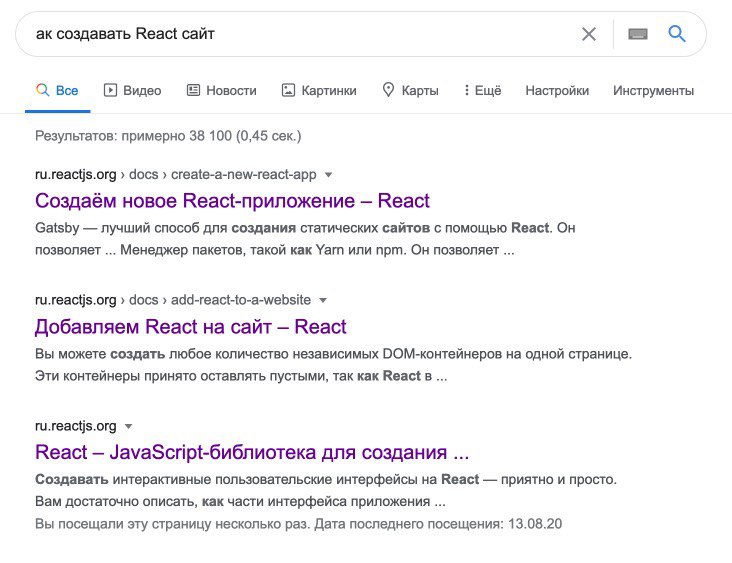The width and height of the screenshot is (732, 563).
Task: Click the magnifier icon on the Все tab
Action: [42, 90]
